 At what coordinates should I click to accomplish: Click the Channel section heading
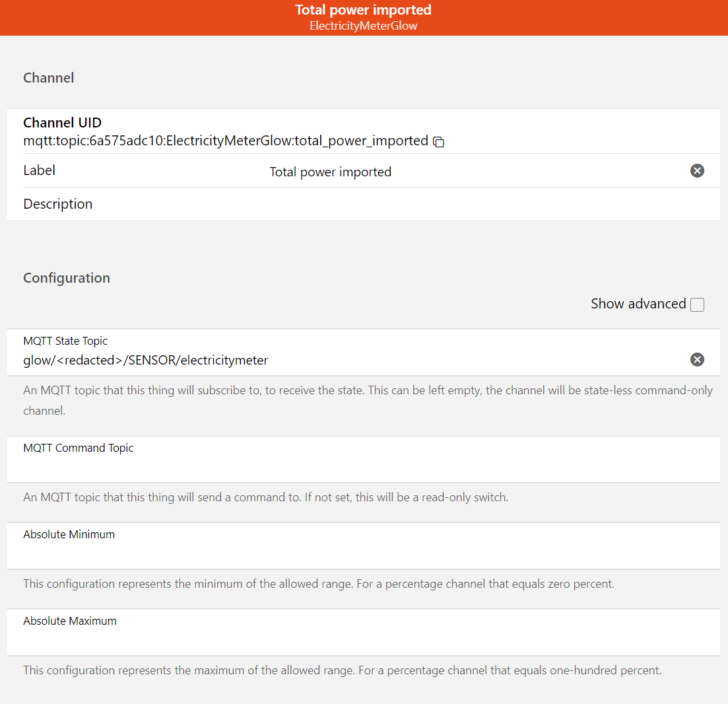coord(49,78)
